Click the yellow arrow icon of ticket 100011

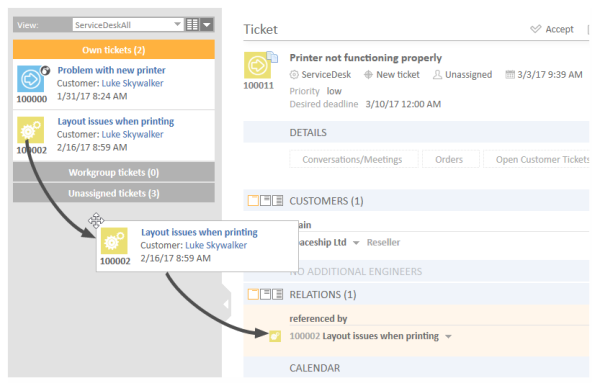coord(257,65)
